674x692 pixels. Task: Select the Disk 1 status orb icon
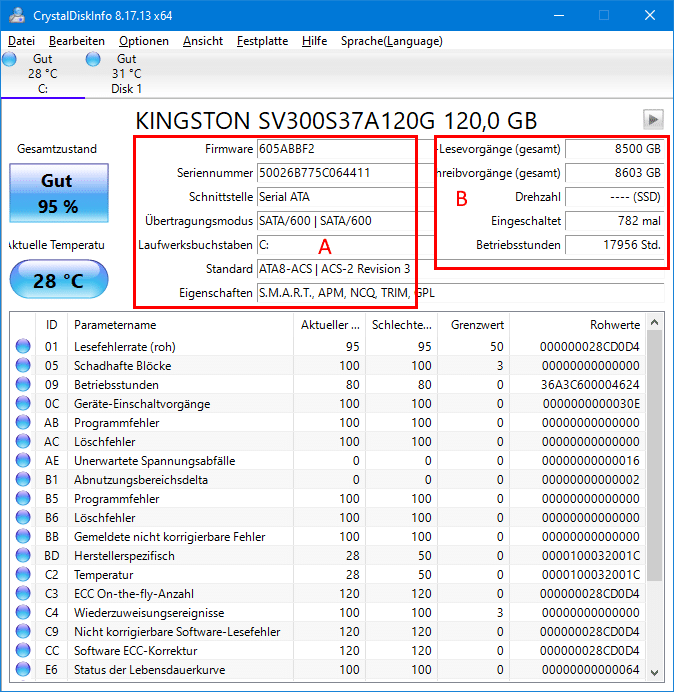tap(93, 59)
